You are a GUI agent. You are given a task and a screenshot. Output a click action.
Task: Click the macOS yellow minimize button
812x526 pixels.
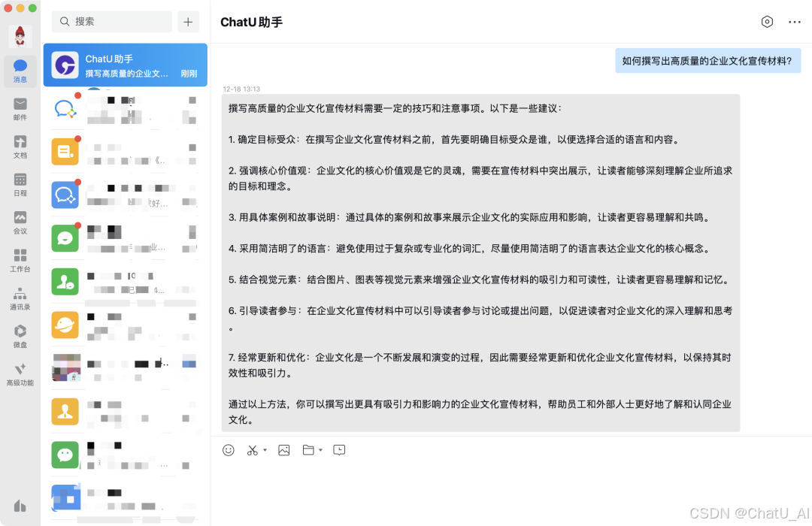point(20,8)
